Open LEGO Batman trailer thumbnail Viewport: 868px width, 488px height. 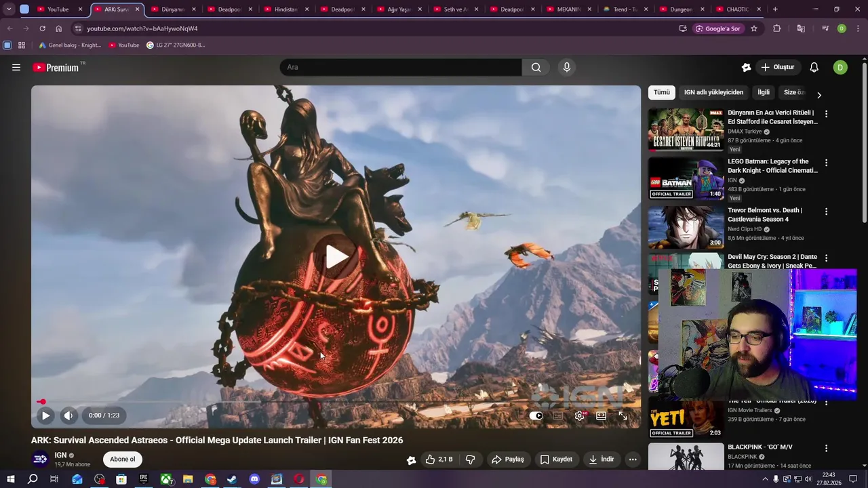pos(686,179)
